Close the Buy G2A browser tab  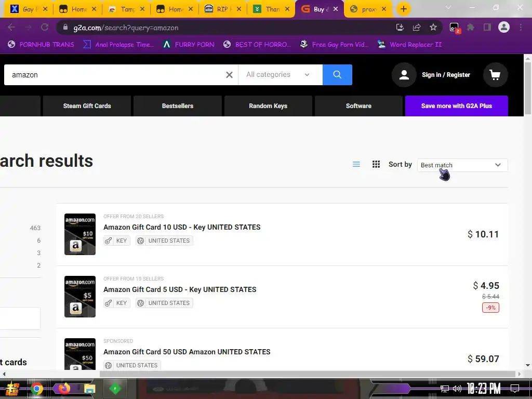336,9
